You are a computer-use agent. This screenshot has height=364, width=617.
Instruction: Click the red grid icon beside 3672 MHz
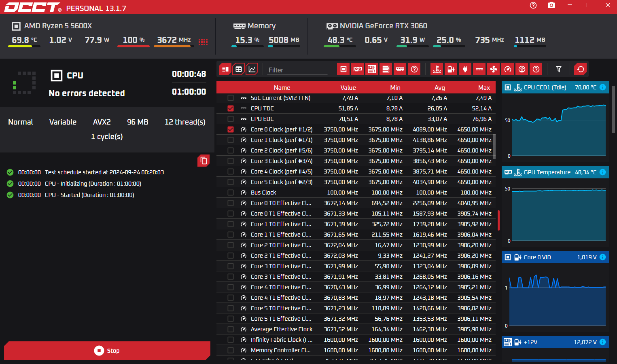coord(203,42)
